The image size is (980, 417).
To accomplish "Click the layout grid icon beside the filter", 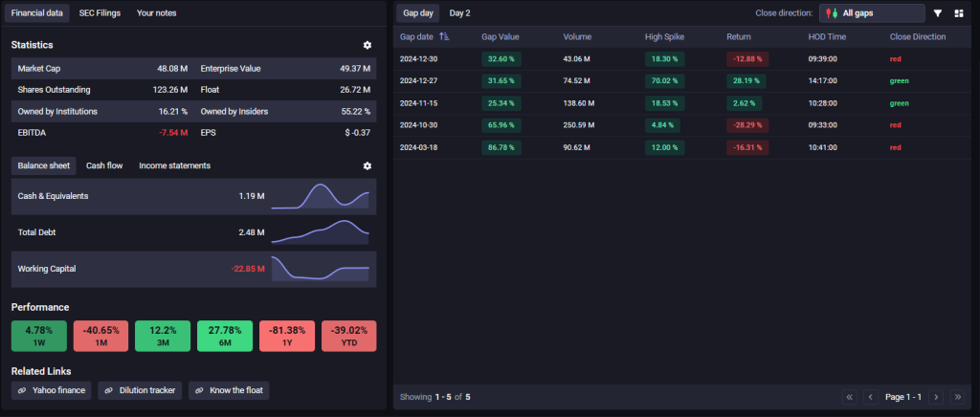I will pos(959,13).
